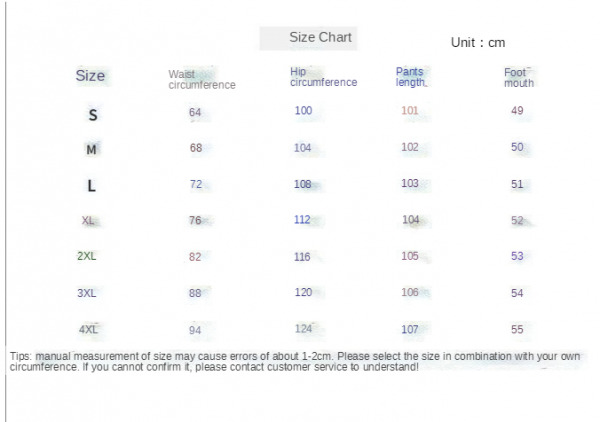Screen dimensions: 600x422
Task: Click the 4XL size row label
Action: point(88,329)
